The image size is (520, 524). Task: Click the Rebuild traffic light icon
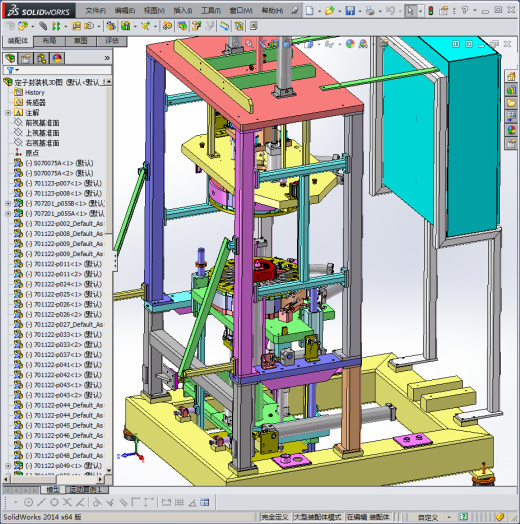point(430,10)
